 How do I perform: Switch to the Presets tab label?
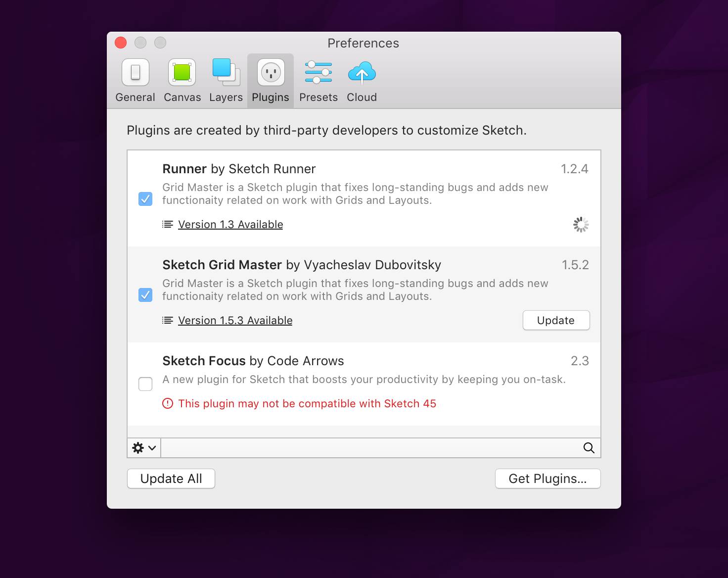coord(318,97)
